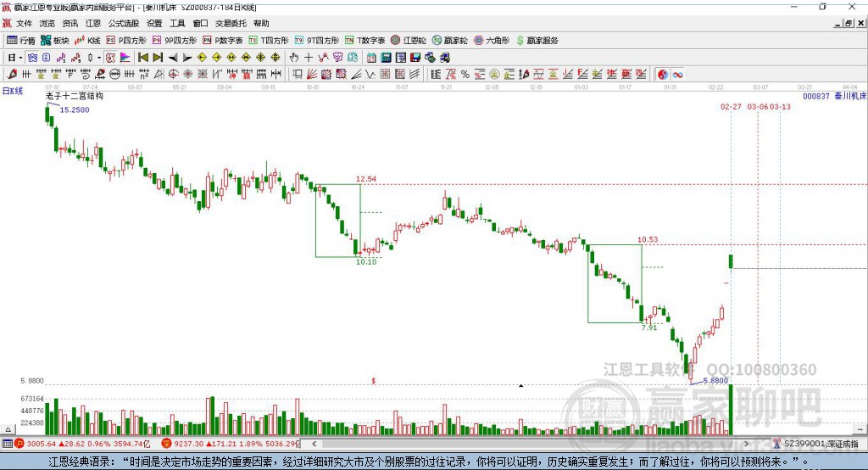Click the 12.54 price level label

point(366,179)
